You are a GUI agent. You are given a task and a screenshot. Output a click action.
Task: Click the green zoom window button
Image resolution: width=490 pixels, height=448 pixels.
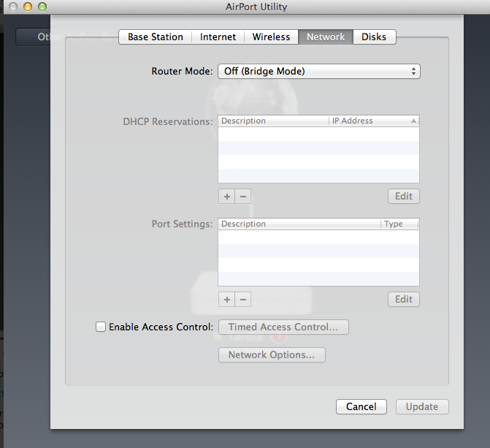(x=42, y=7)
